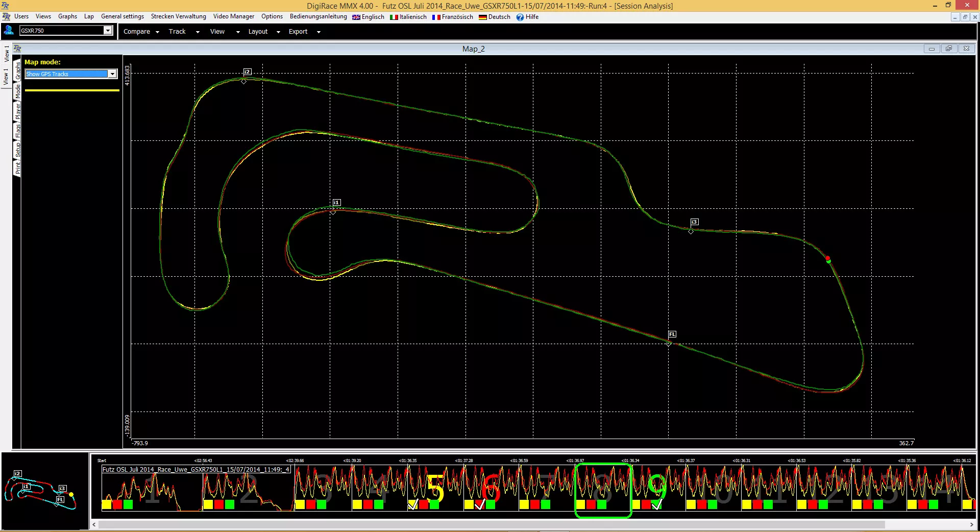Click the Map_2 window app icon
Screen dimensions: 980x532
click(17, 49)
